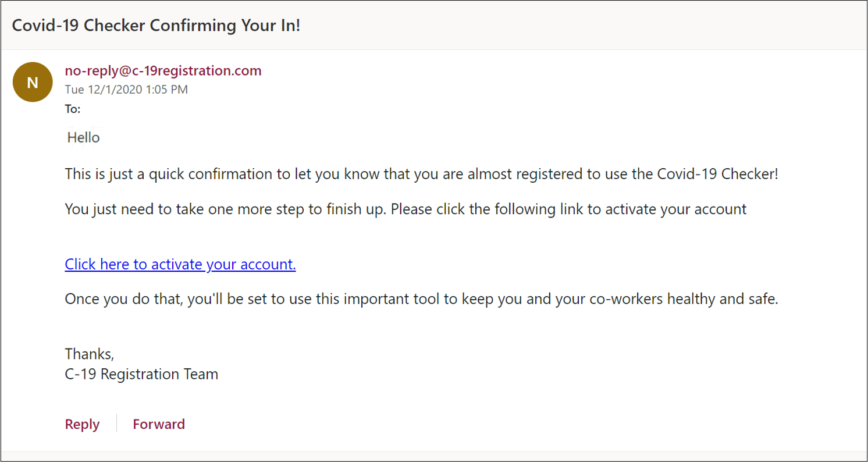Click the sender's round N avatar
868x462 pixels.
click(33, 82)
